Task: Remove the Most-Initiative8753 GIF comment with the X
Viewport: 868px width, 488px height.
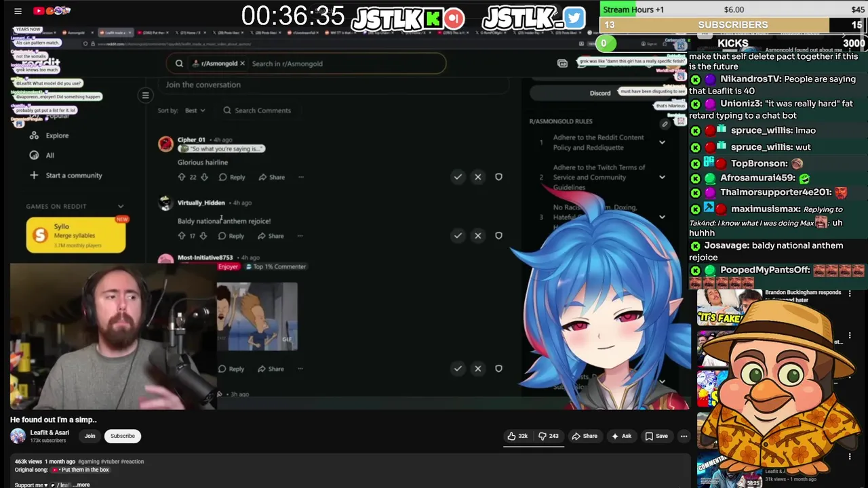Action: coord(477,369)
